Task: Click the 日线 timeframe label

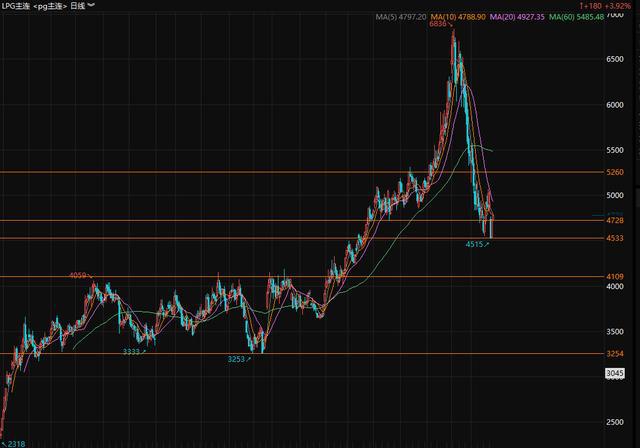Action: (76, 6)
